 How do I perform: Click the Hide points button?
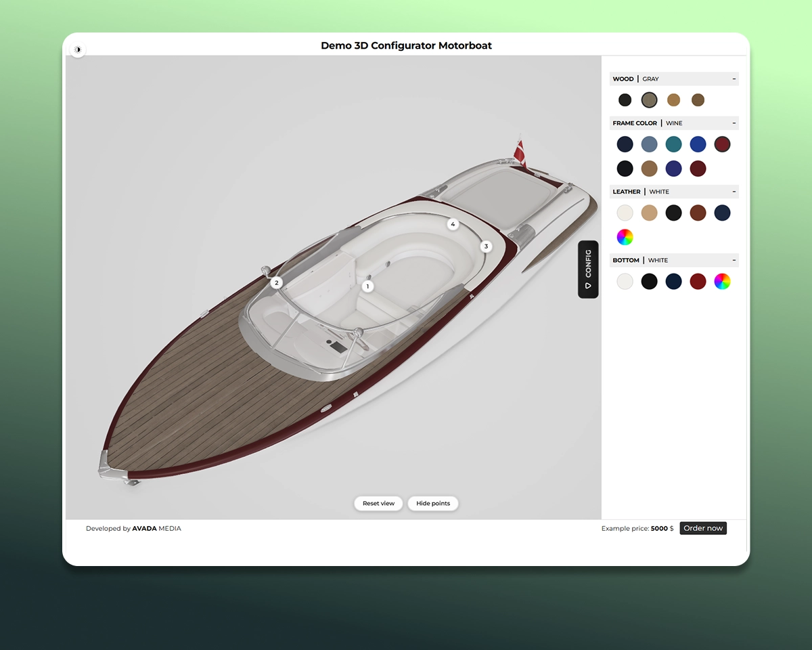tap(433, 504)
